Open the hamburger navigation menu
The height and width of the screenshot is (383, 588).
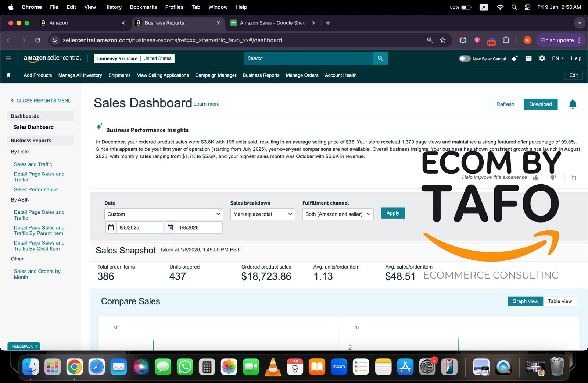(9, 58)
